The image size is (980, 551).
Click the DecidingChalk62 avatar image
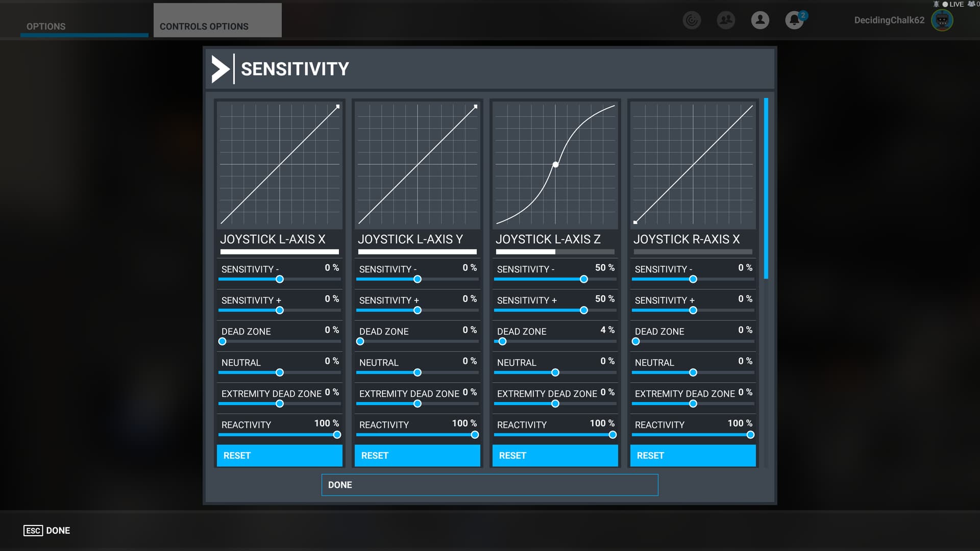click(x=942, y=20)
